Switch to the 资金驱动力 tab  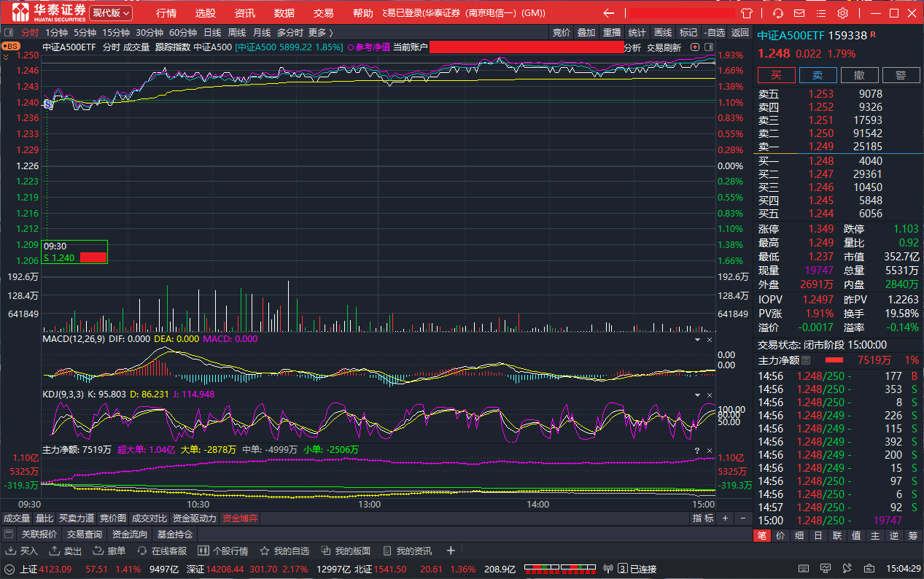point(195,518)
